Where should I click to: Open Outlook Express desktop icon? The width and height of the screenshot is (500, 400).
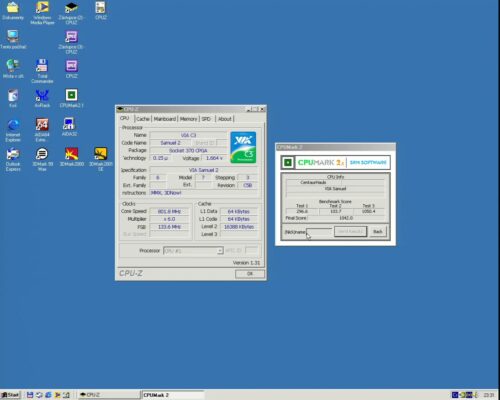(x=13, y=159)
